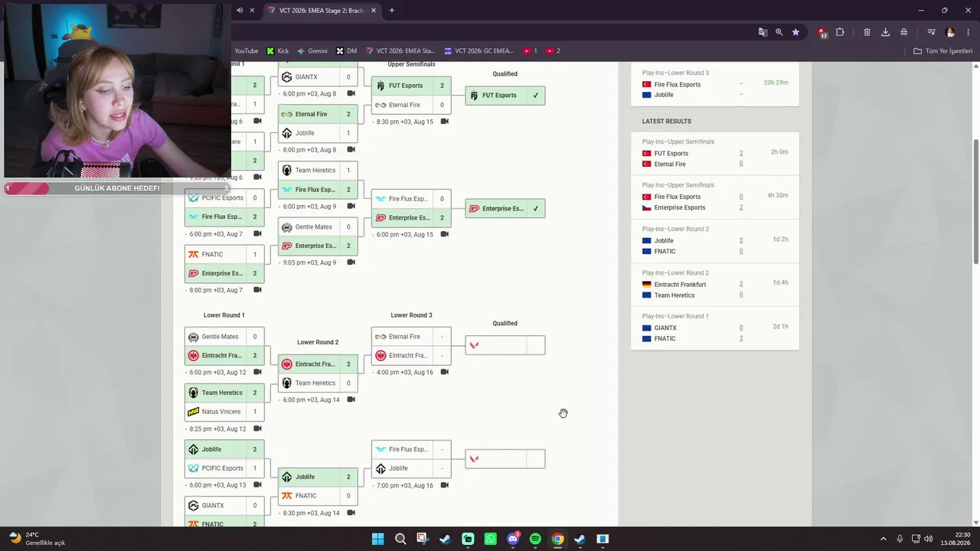
Task: Open video link for 6:00 pm Aug 9 match
Action: (x=351, y=207)
